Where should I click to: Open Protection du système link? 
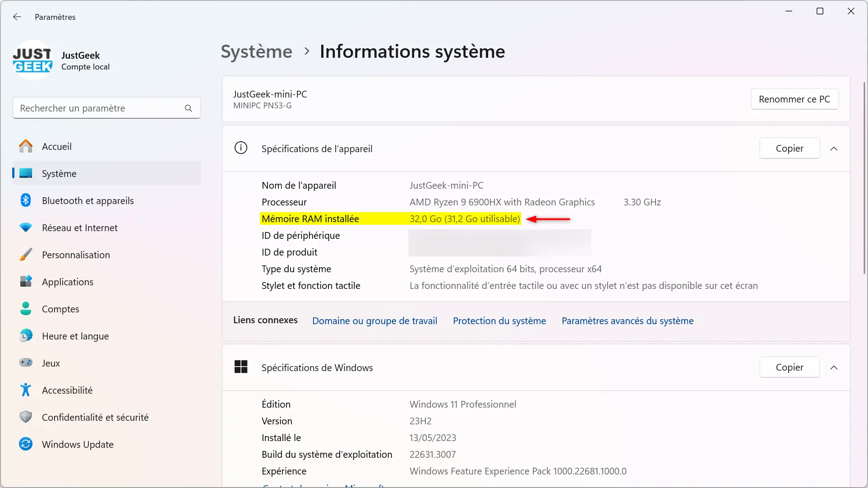point(499,321)
